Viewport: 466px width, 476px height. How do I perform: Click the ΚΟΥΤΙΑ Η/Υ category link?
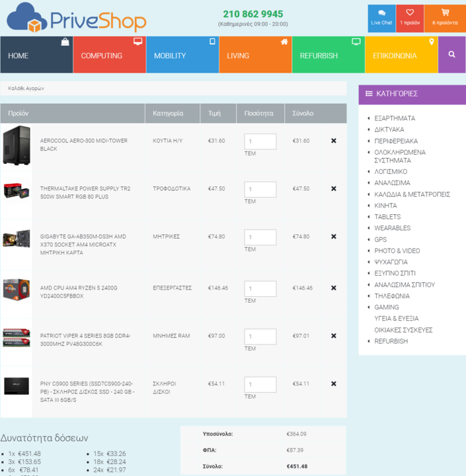pos(168,141)
